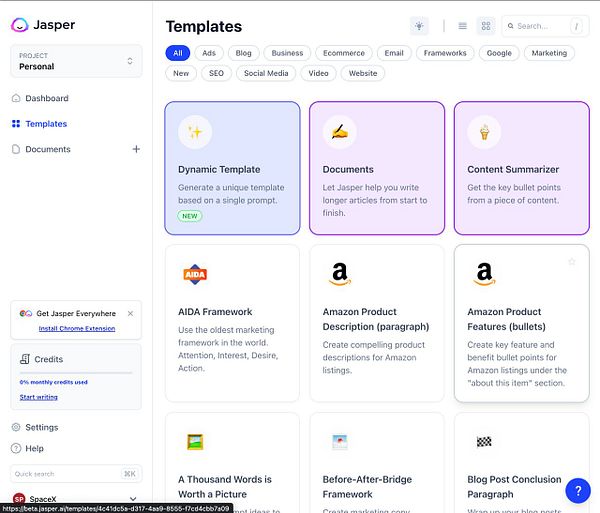600x513 pixels.
Task: Filter templates by Business
Action: click(x=287, y=53)
